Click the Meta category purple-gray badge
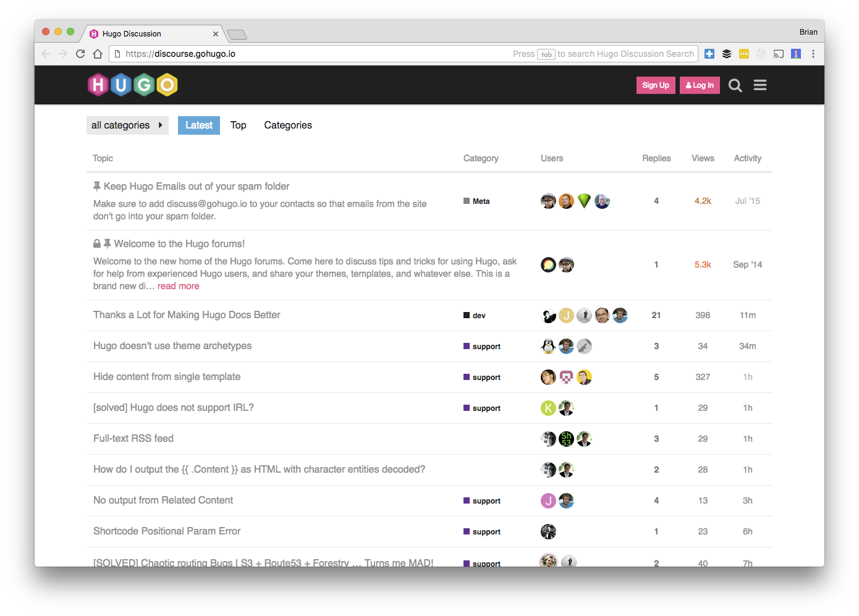The width and height of the screenshot is (859, 616). click(476, 201)
